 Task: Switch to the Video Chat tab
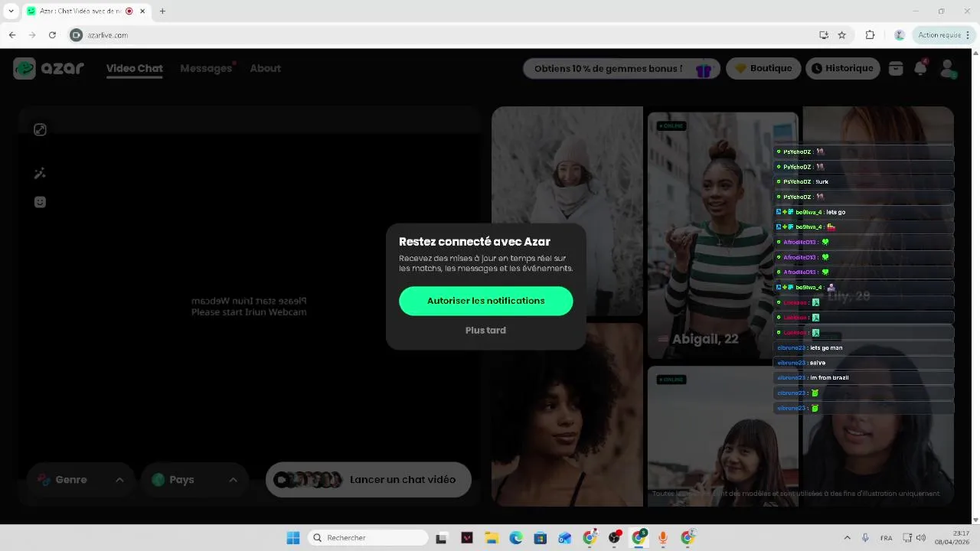135,68
